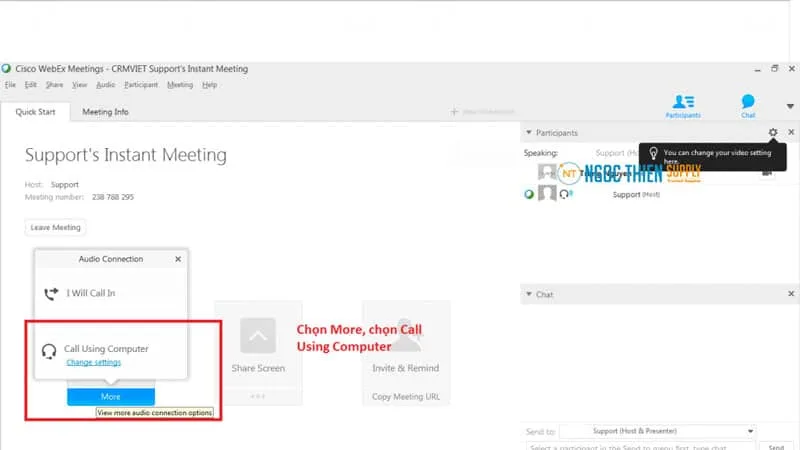Collapse the Chat panel triangle
The height and width of the screenshot is (450, 800).
[529, 294]
